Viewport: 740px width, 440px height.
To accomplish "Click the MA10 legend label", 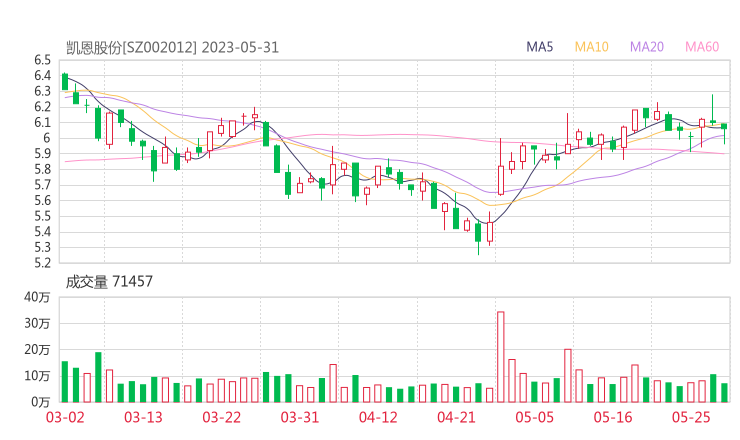I will [591, 47].
